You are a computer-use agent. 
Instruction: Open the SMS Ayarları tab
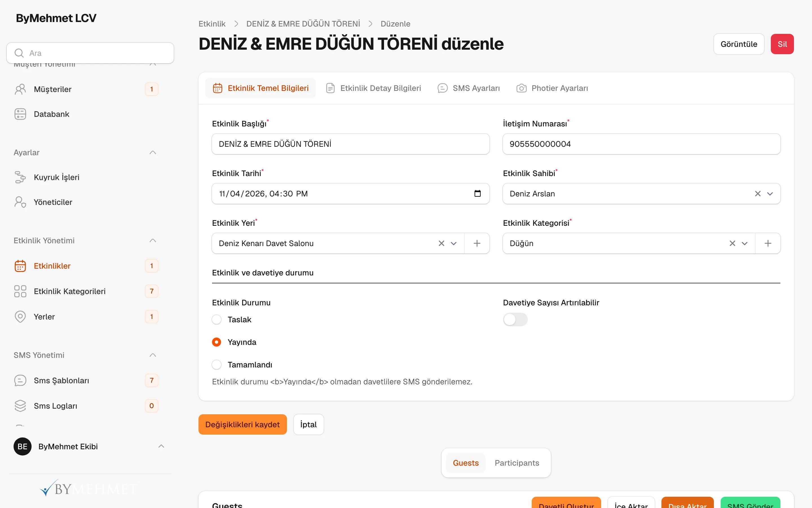click(469, 88)
